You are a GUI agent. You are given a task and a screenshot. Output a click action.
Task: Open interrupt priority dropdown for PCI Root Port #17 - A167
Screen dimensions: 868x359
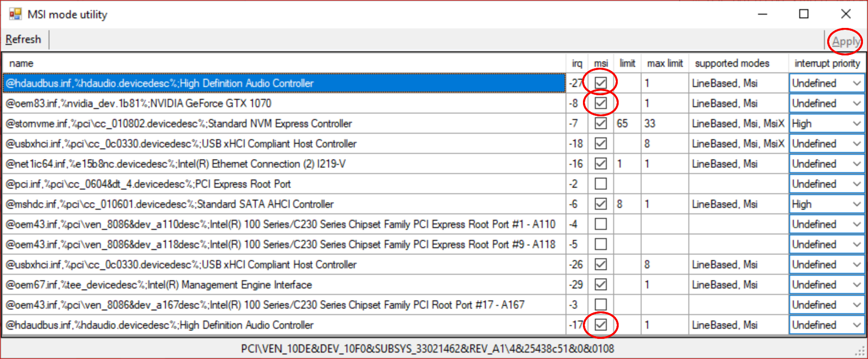coord(827,305)
